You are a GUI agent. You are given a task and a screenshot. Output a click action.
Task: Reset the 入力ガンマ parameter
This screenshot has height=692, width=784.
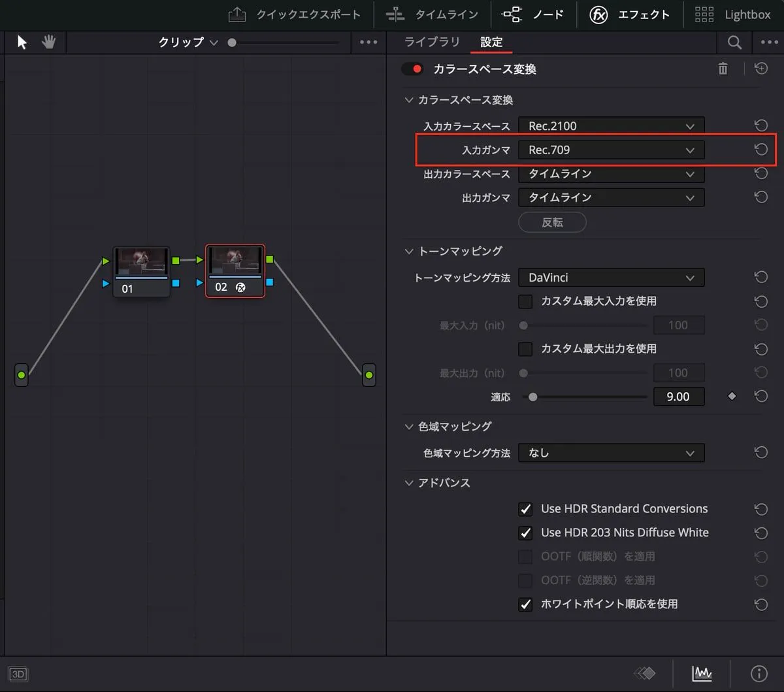(760, 150)
